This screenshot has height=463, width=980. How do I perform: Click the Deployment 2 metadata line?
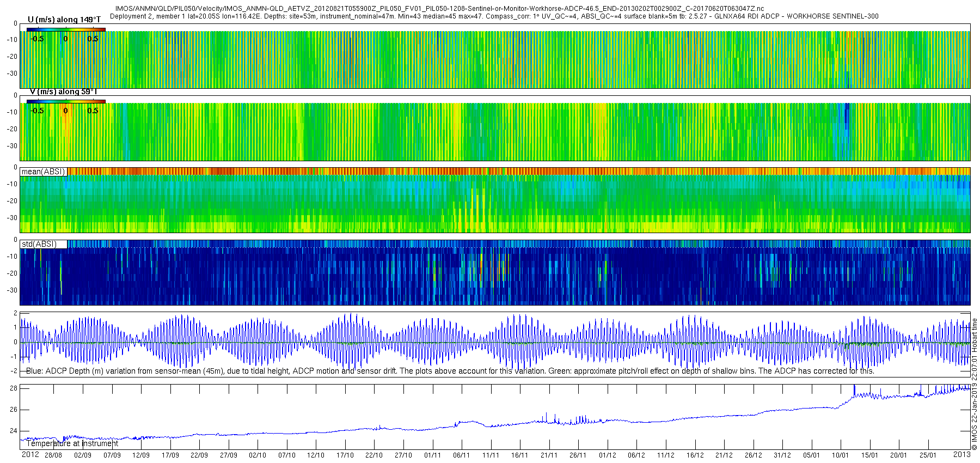click(x=494, y=16)
